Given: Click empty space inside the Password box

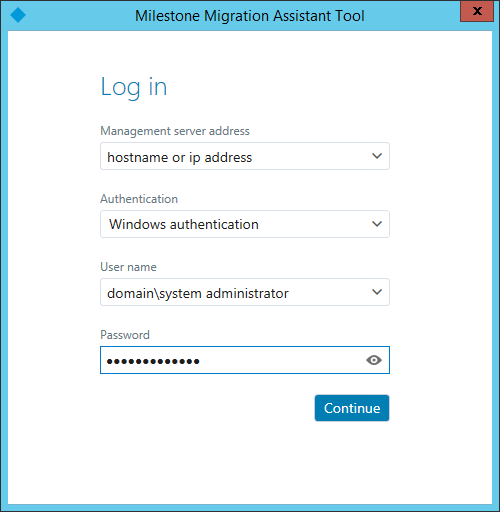Looking at the screenshot, I should [280, 360].
